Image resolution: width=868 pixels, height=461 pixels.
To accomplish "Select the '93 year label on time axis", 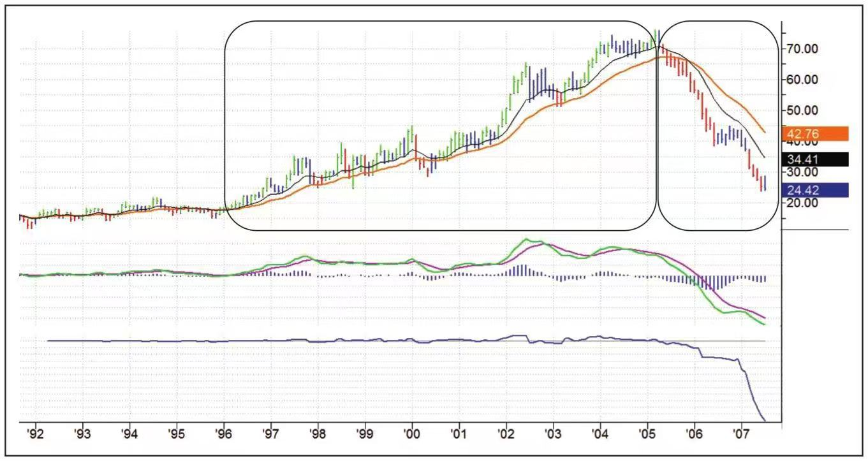I will click(82, 435).
